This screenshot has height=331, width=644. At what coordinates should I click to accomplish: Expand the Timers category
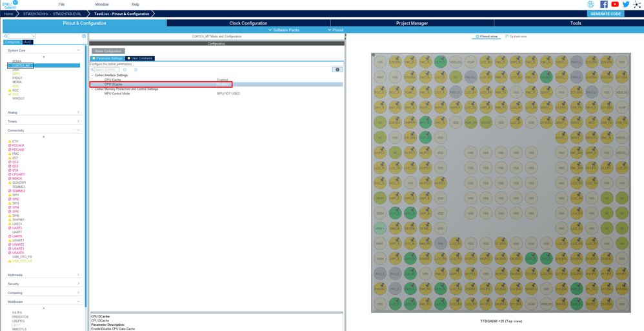coord(43,121)
